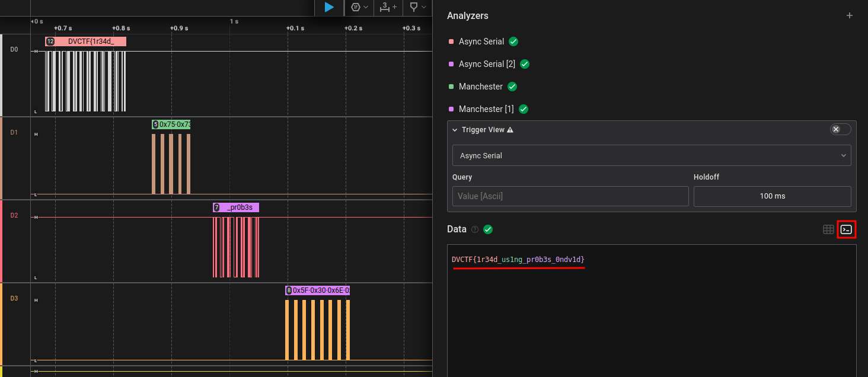Click the 1 s timeline marker
Viewport: 868px width, 377px height.
pyautogui.click(x=234, y=21)
